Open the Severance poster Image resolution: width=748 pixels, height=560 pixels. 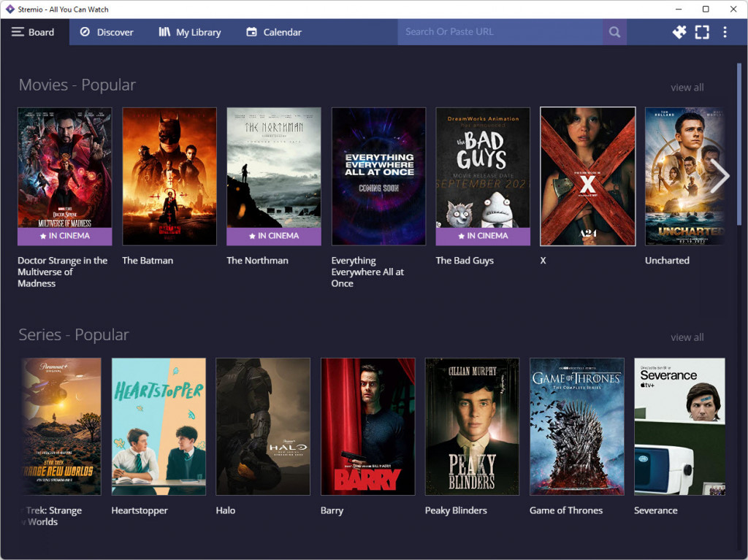(x=680, y=426)
